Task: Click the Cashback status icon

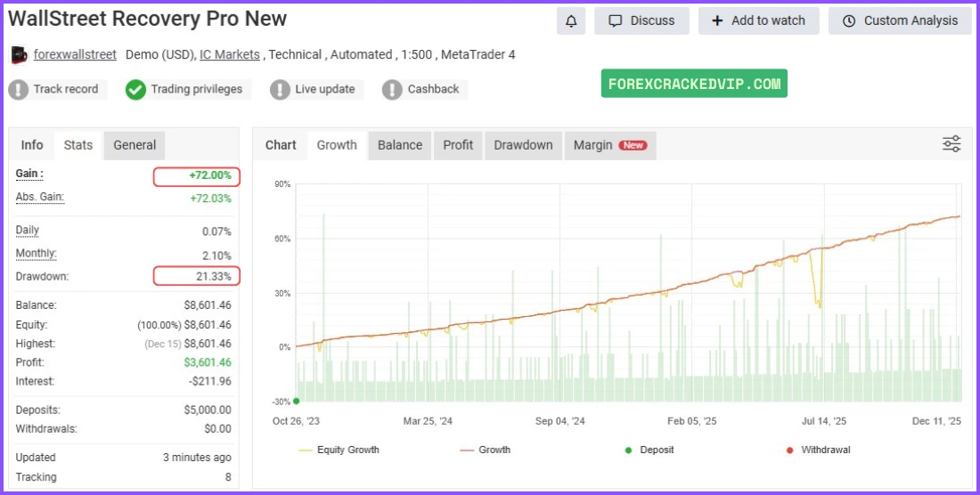Action: (393, 89)
